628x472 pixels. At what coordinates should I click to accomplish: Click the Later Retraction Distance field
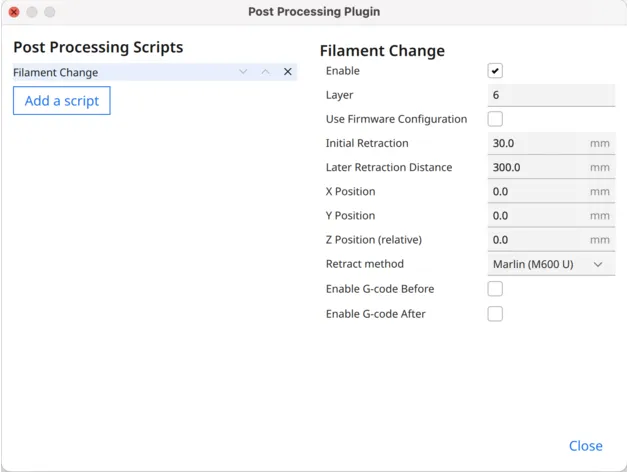(x=537, y=168)
